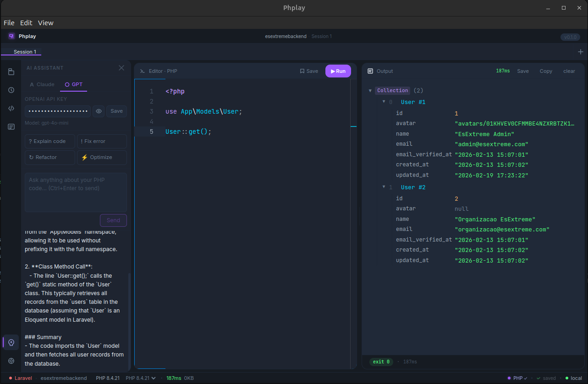Click the Output panel icon

pos(370,71)
